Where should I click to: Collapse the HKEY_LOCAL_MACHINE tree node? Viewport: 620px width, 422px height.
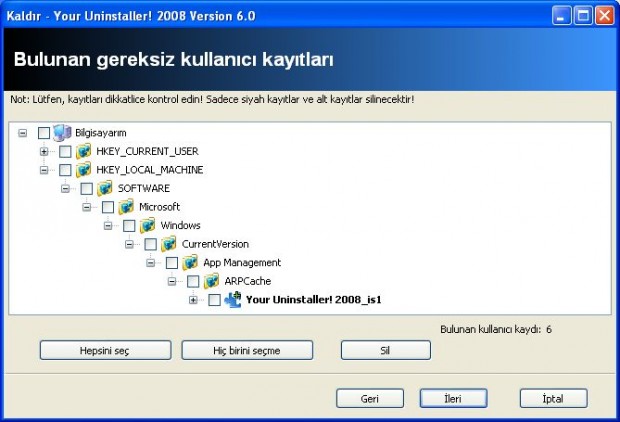click(x=44, y=170)
